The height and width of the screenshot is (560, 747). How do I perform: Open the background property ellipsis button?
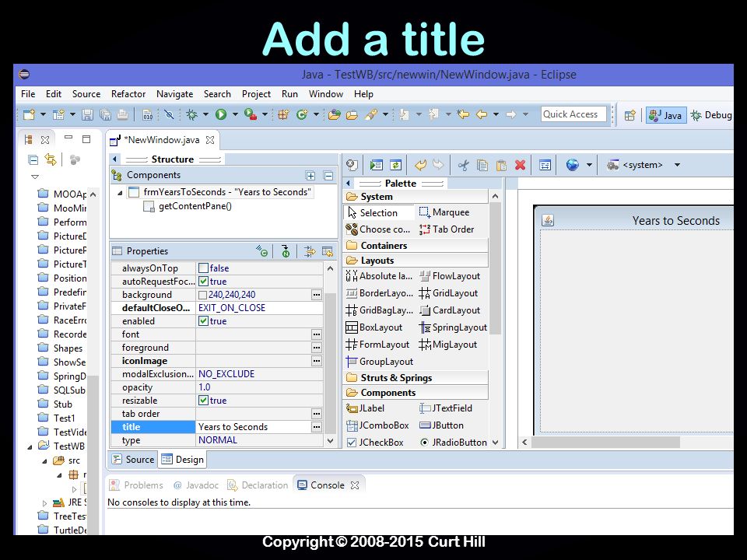tap(317, 295)
